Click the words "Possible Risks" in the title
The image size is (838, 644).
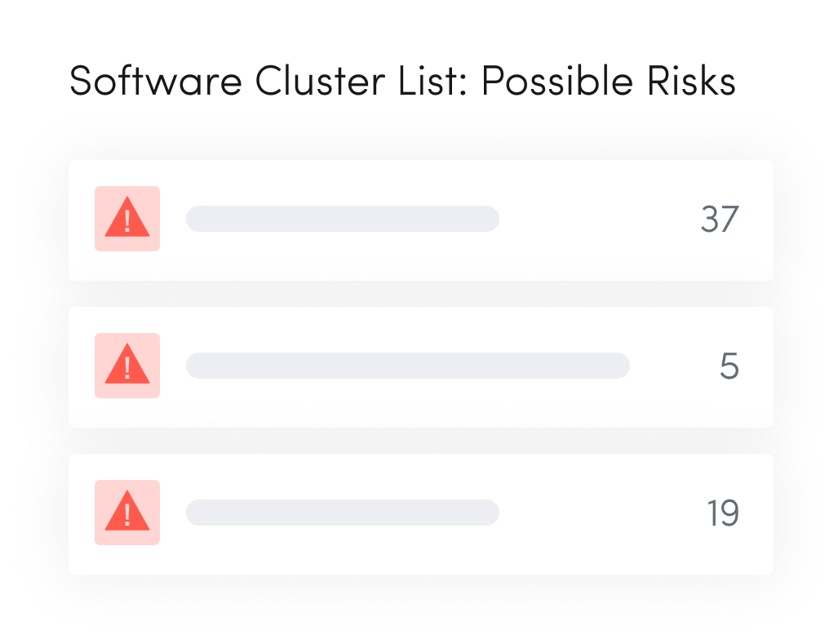608,82
